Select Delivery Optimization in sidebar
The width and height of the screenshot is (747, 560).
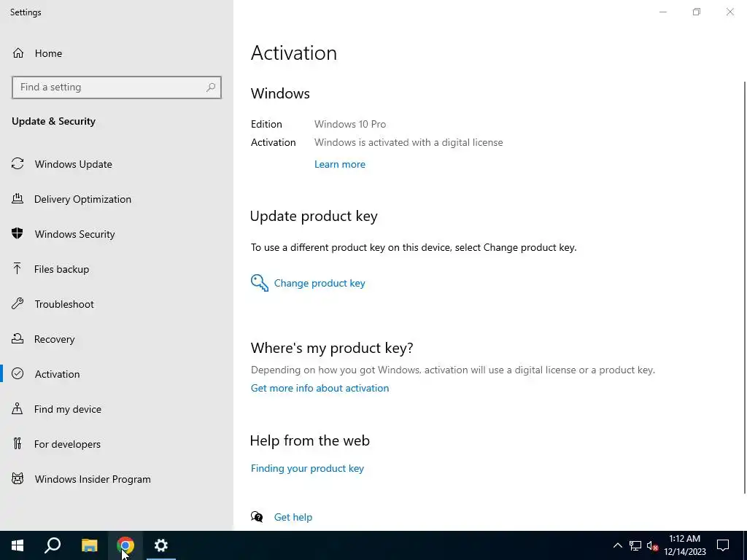click(82, 199)
